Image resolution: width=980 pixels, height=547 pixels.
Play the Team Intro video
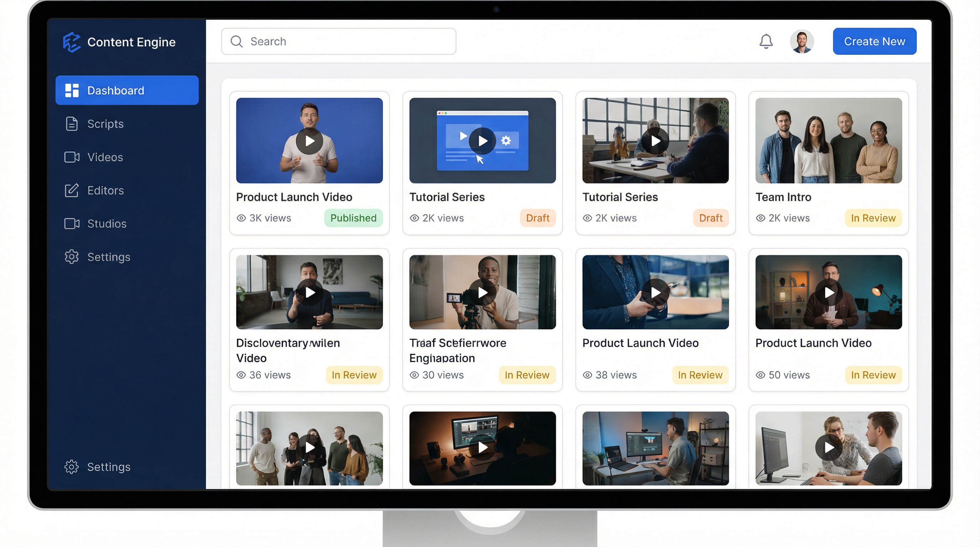(829, 140)
